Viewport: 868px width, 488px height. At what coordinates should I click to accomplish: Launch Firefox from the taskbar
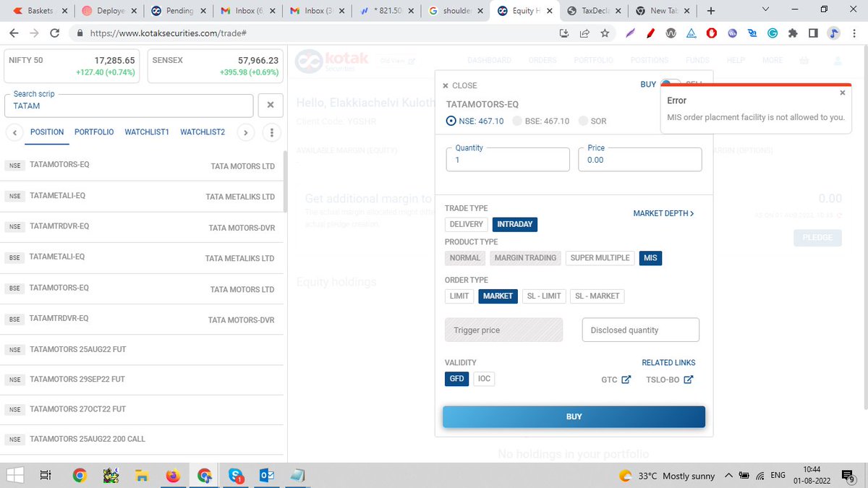(x=172, y=476)
